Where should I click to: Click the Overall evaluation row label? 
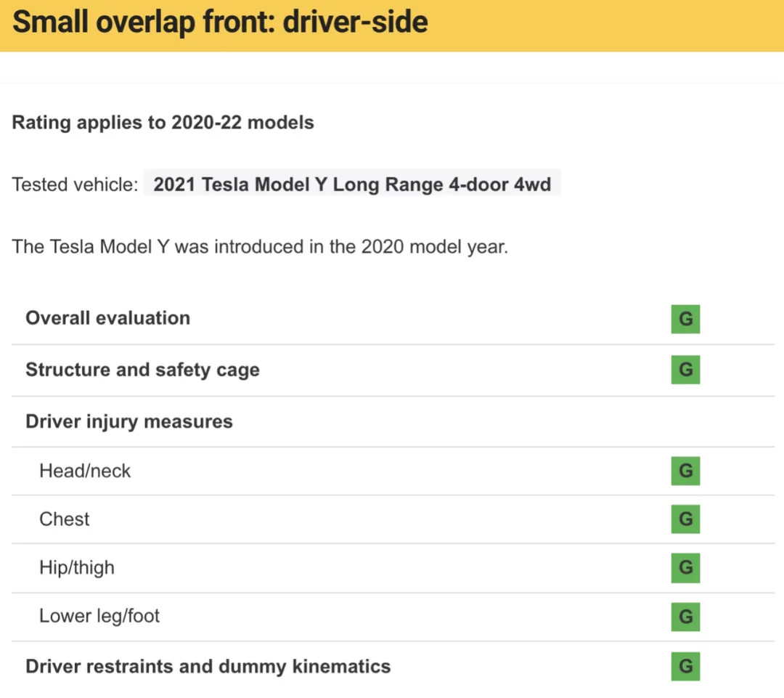click(x=108, y=318)
